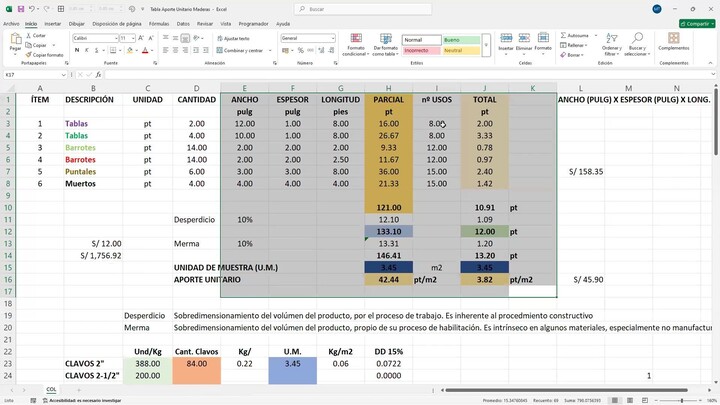Apply the cell borders icon
This screenshot has width=720, height=405.
pyautogui.click(x=113, y=50)
